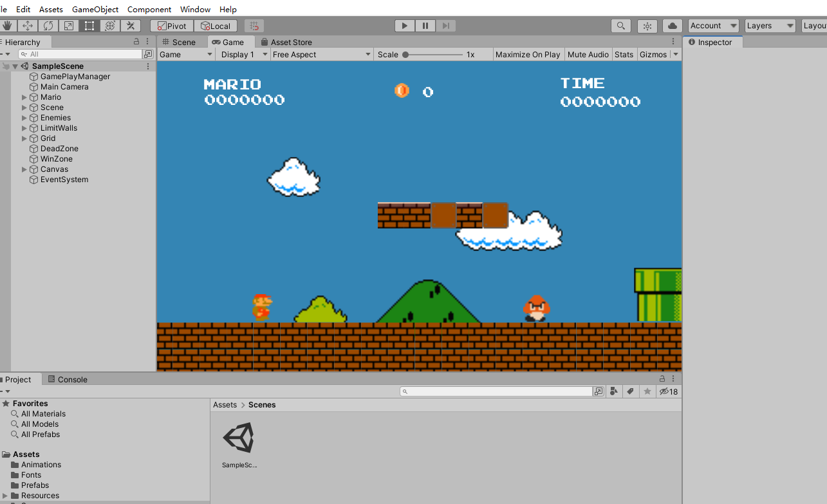Image resolution: width=827 pixels, height=504 pixels.
Task: Select GamePlayManager in the Hierarchy
Action: pyautogui.click(x=75, y=77)
